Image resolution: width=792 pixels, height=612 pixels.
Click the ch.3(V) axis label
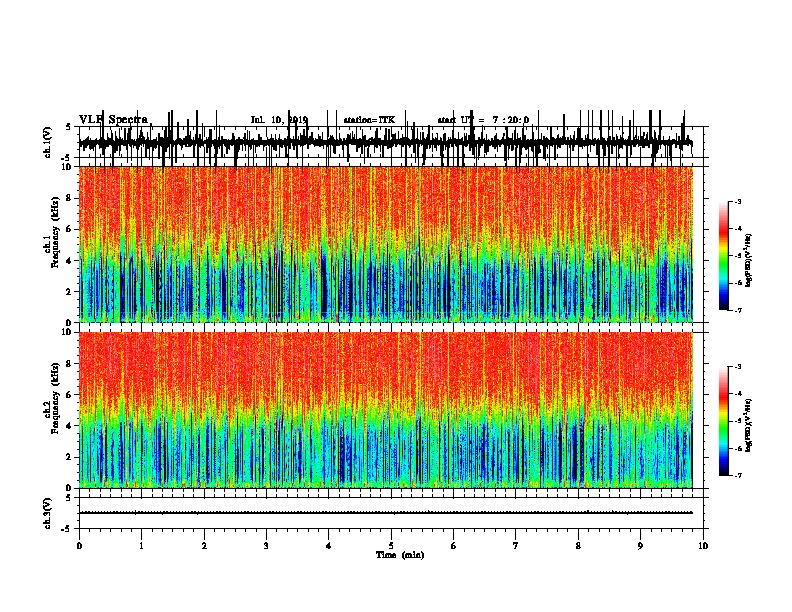[48, 513]
